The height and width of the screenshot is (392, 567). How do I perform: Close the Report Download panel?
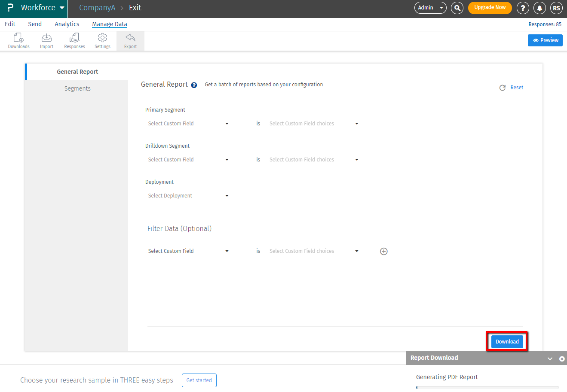(562, 359)
